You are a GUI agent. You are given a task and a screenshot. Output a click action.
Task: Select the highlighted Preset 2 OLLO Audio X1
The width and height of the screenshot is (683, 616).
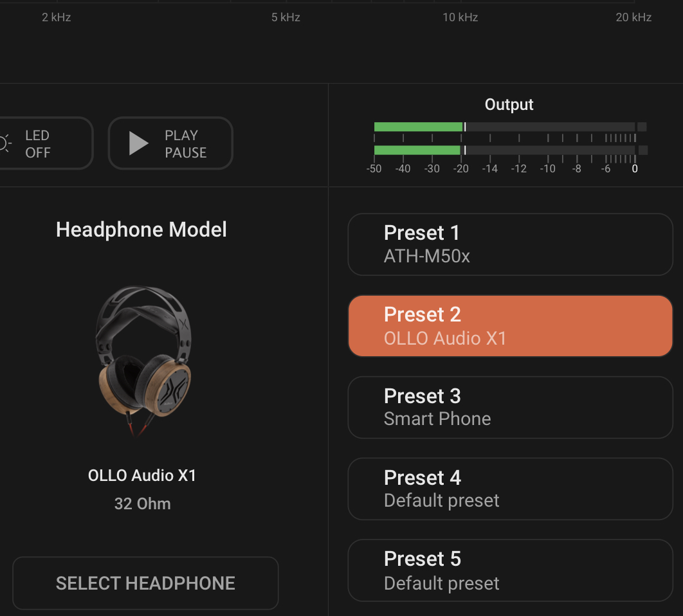pyautogui.click(x=510, y=326)
